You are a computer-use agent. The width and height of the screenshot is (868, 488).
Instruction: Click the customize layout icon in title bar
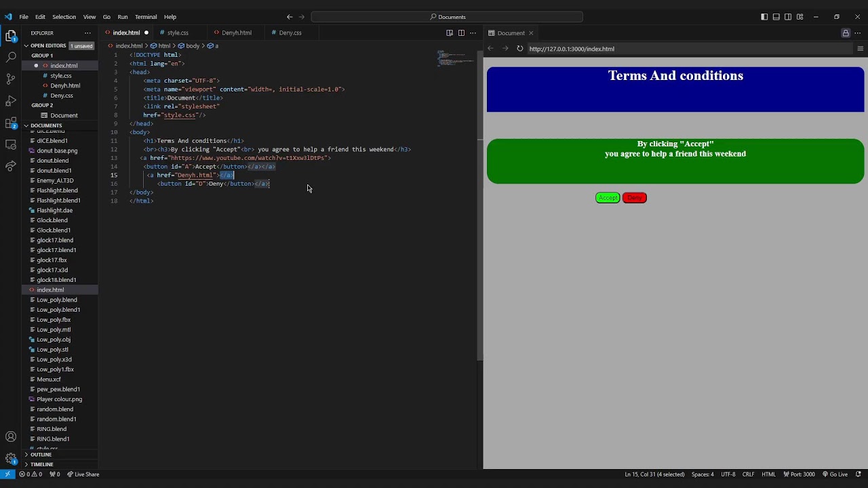(x=800, y=17)
